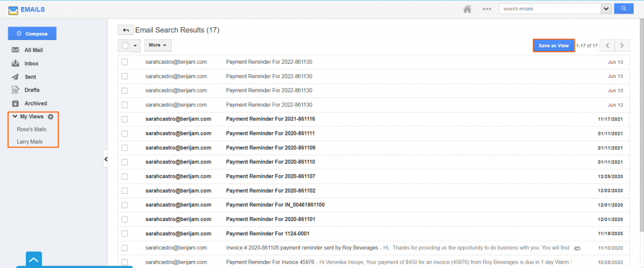Screen dimensions: 644x268
Task: Expand the search emails dropdown arrow
Action: pos(606,9)
